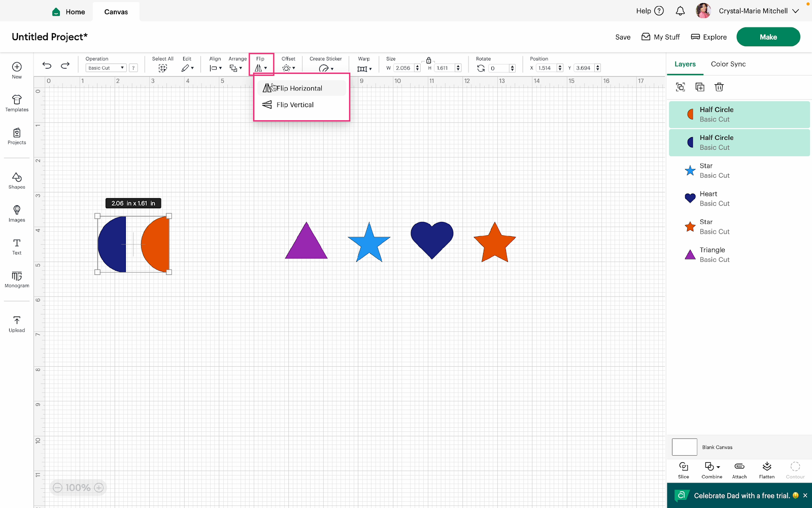Click the Undo arrow
Image resolution: width=812 pixels, height=508 pixels.
point(47,66)
